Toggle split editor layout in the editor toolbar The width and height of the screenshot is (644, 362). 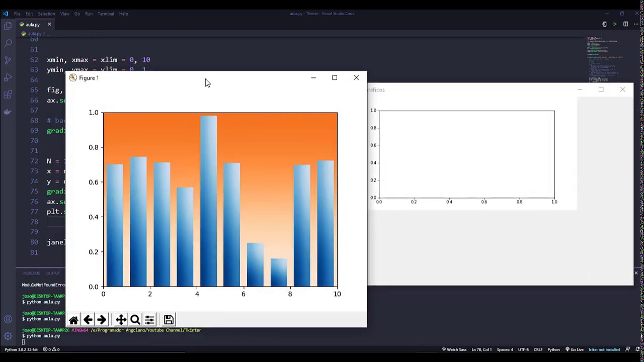click(x=625, y=24)
